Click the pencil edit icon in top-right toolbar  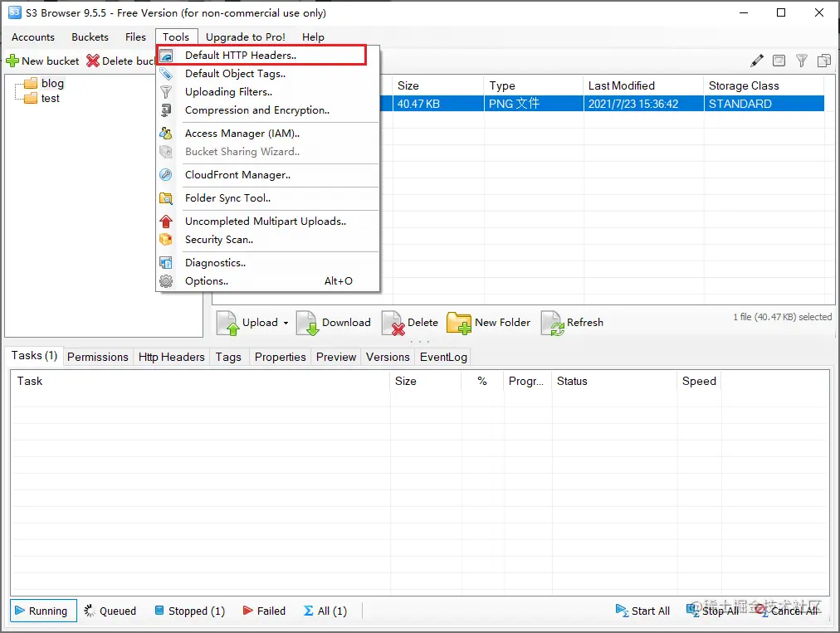click(757, 61)
